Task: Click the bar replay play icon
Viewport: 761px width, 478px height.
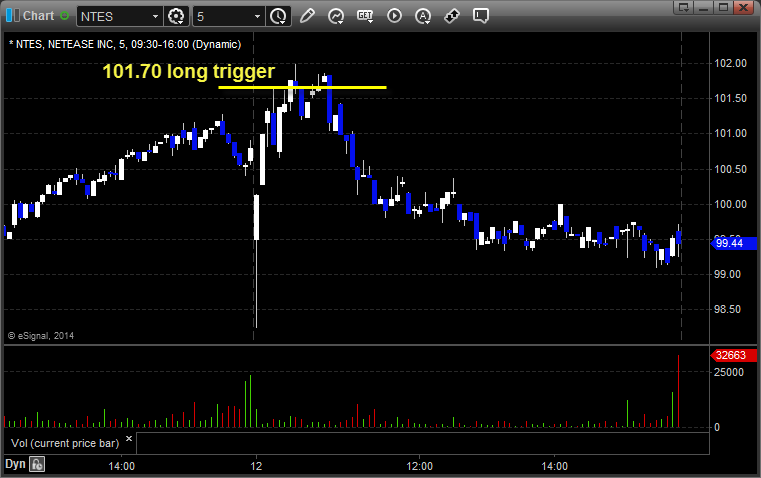Action: [394, 16]
